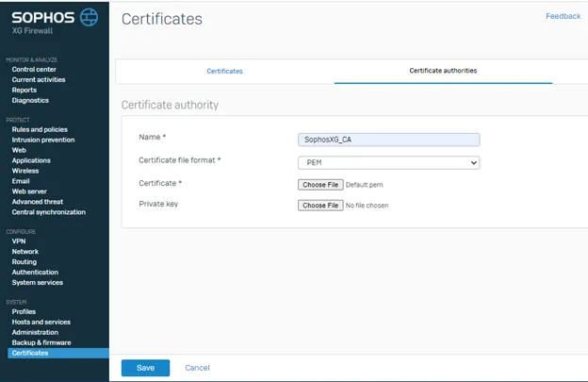This screenshot has width=588, height=382.
Task: Switch to the Certificates tab
Action: pos(224,71)
